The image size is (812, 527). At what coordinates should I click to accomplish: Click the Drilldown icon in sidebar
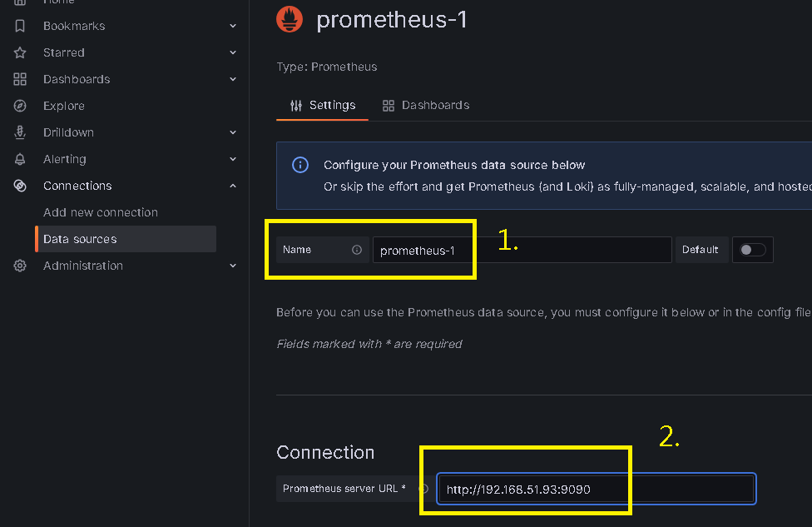[20, 132]
